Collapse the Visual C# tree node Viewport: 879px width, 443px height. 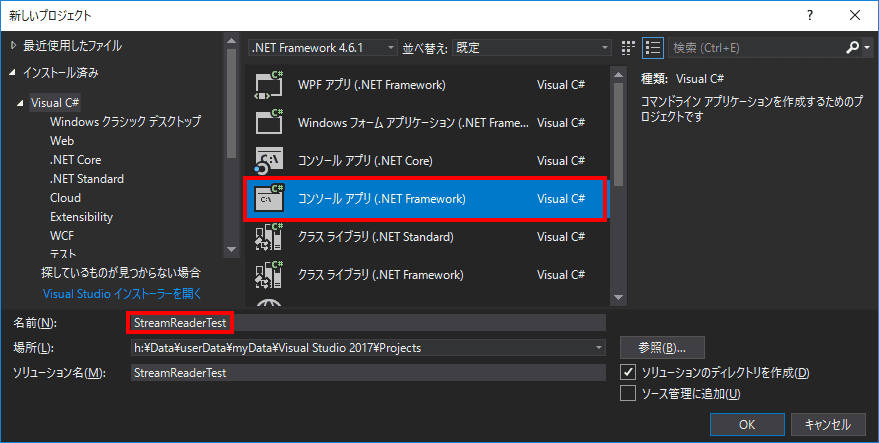(21, 103)
